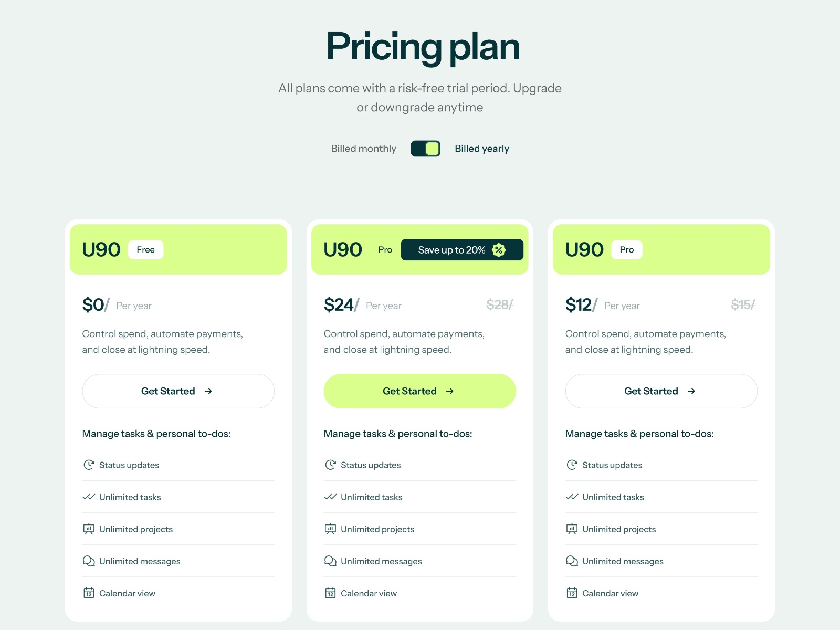Image resolution: width=840 pixels, height=630 pixels.
Task: Click the Unlimited messages chat icon in $24 plan
Action: point(330,561)
